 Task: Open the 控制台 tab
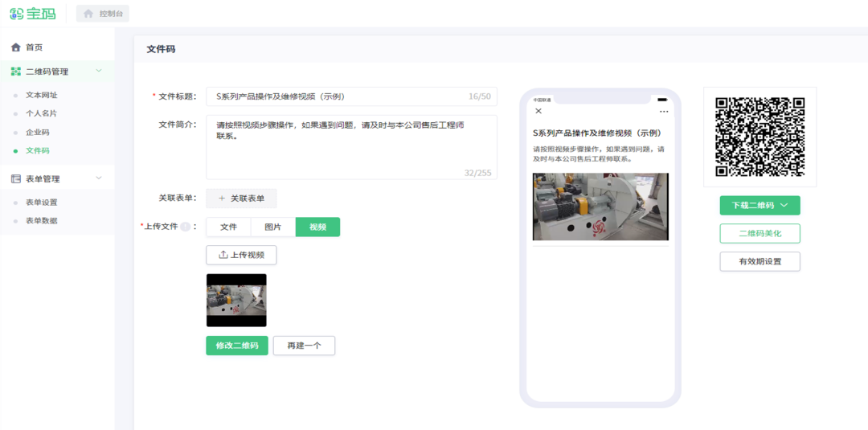coord(103,14)
